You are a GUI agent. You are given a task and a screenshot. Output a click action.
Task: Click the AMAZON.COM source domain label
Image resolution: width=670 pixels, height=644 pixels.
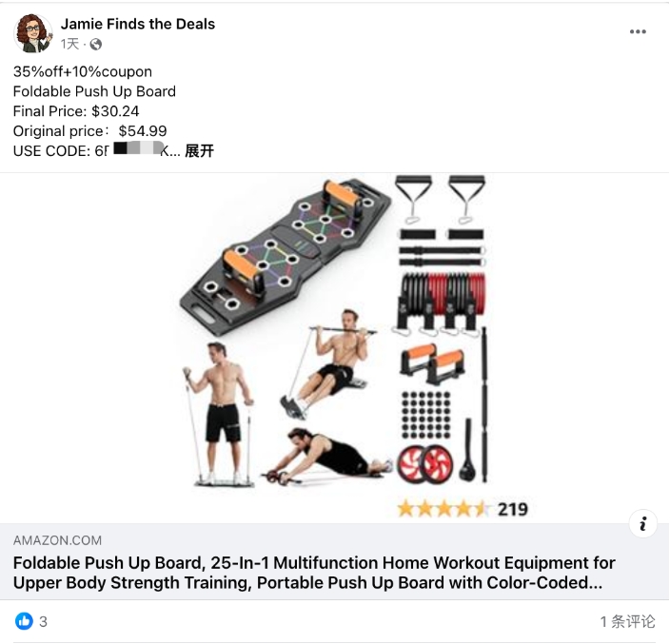click(x=57, y=540)
